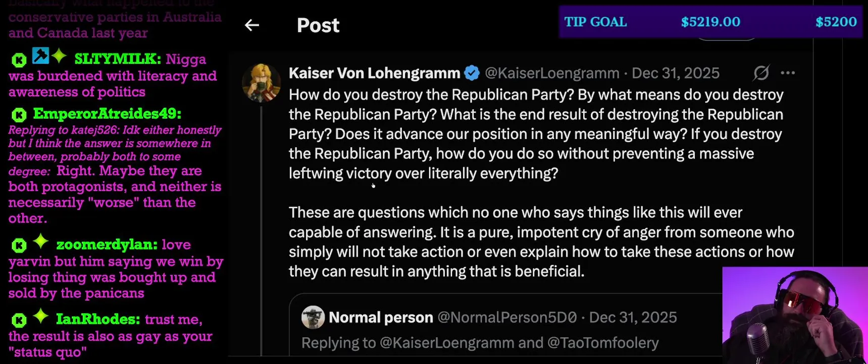
Task: Click the green star badge beside IanRhodes
Action: tap(40, 317)
